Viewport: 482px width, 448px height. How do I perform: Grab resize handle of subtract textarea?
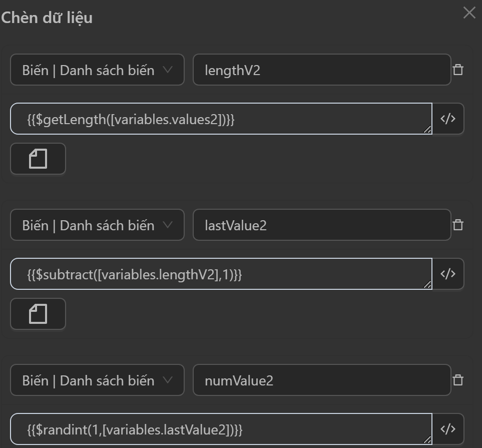[427, 285]
